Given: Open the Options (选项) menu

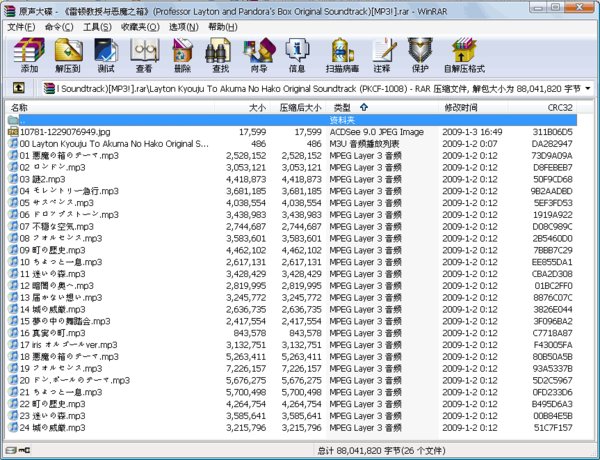Looking at the screenshot, I should coord(184,27).
